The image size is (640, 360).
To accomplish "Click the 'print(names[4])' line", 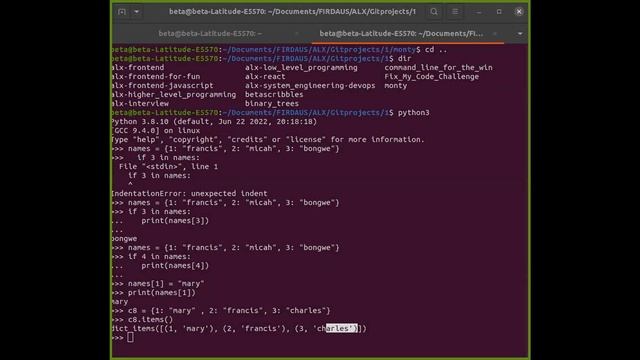I will pyautogui.click(x=175, y=266).
